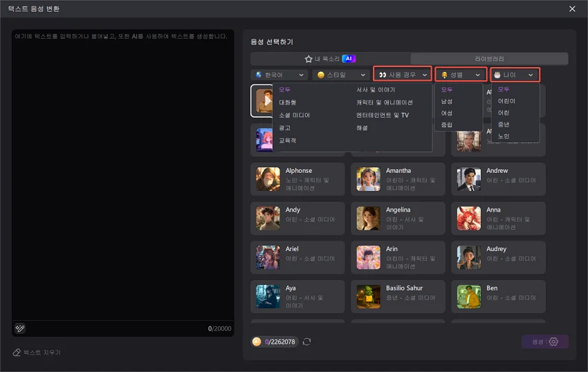Collapse the 나이 dropdown
Viewport: 588px width, 372px height.
coord(515,75)
